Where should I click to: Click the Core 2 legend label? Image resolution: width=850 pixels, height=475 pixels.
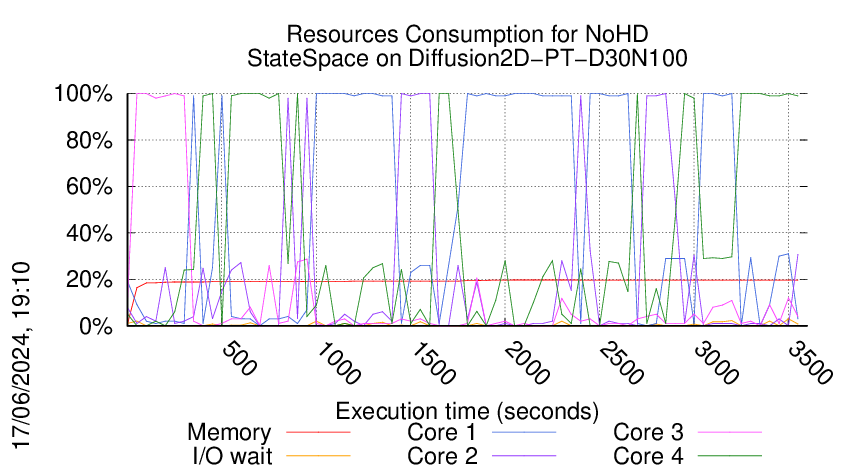[443, 456]
